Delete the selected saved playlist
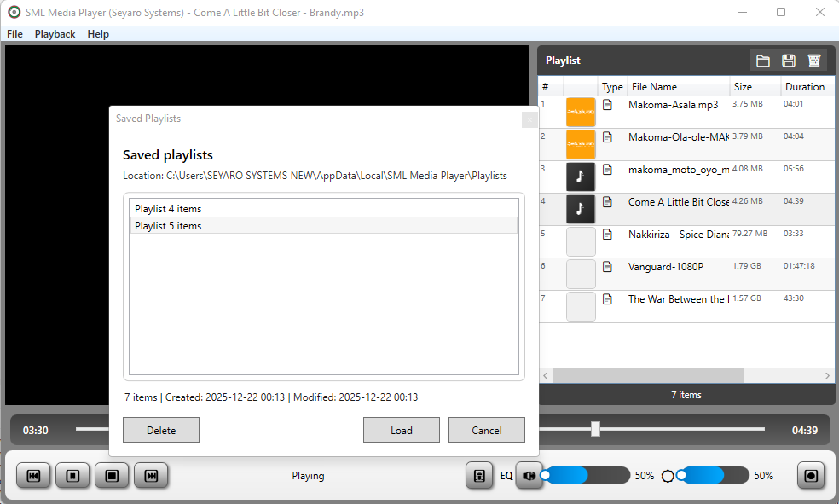 160,430
